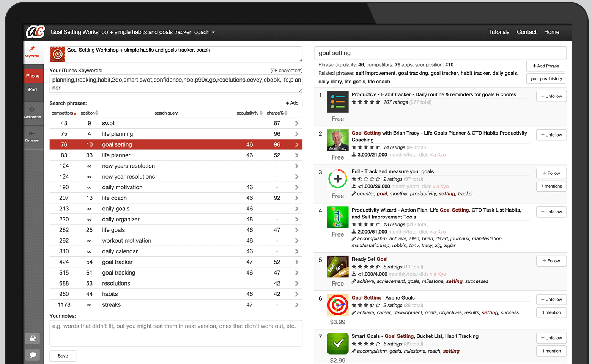Click the Add Phrase button
592x364 pixels.
coord(546,66)
